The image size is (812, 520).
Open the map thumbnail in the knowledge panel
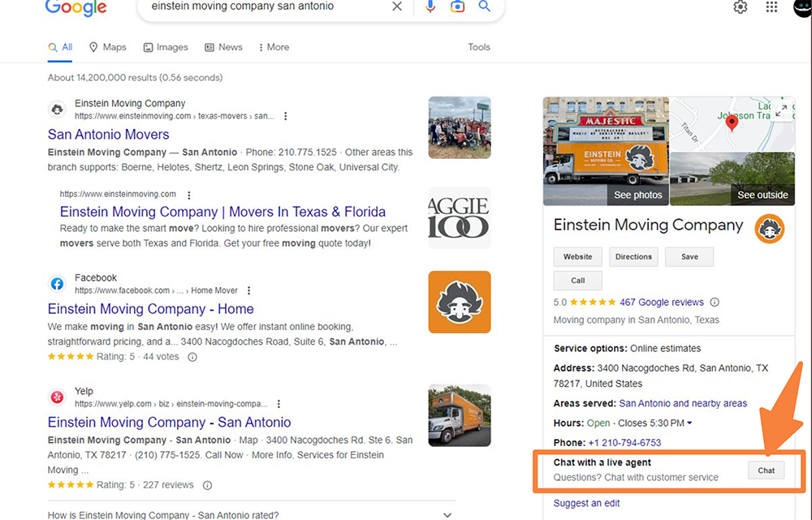coord(732,123)
